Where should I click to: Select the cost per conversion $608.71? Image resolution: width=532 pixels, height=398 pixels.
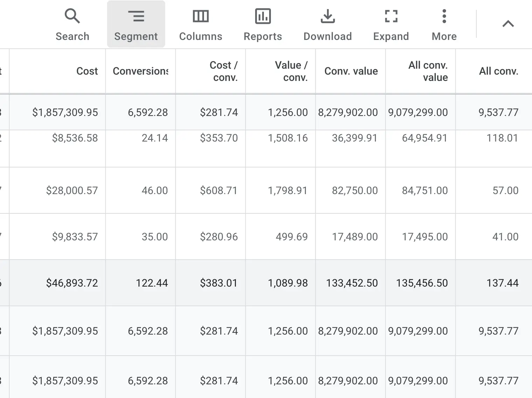pos(219,191)
